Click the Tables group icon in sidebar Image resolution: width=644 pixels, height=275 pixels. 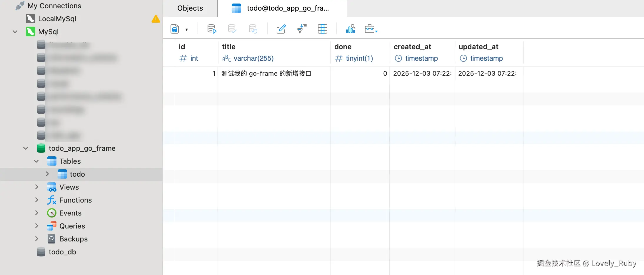pyautogui.click(x=52, y=161)
